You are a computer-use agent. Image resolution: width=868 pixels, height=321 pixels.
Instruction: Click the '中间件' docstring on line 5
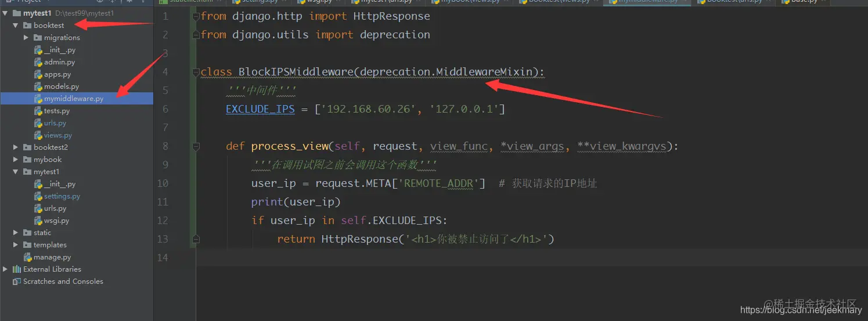[261, 91]
